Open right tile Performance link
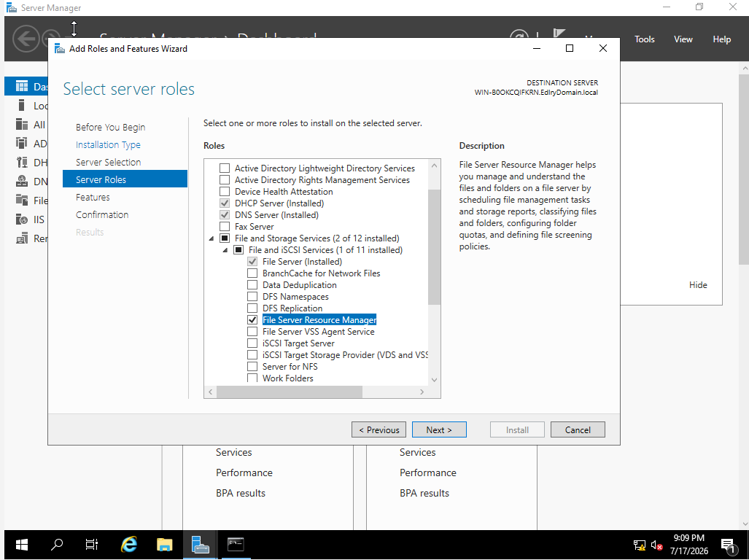Screen dimensions: 749x560 (428, 472)
